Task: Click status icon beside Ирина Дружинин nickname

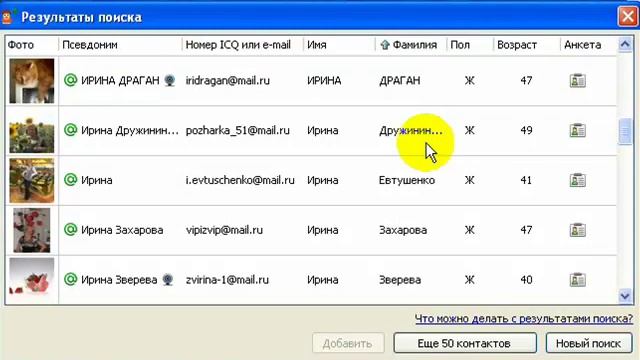Action: click(x=71, y=130)
